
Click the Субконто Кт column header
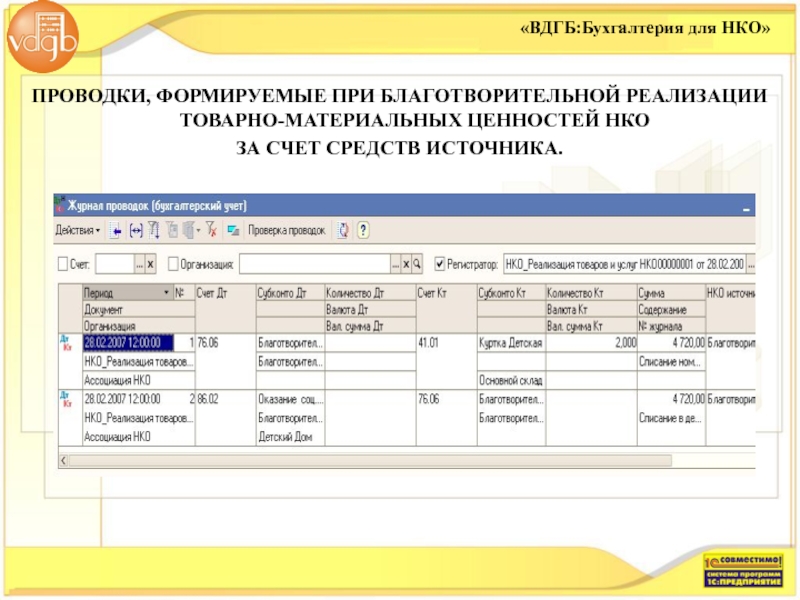(x=511, y=293)
